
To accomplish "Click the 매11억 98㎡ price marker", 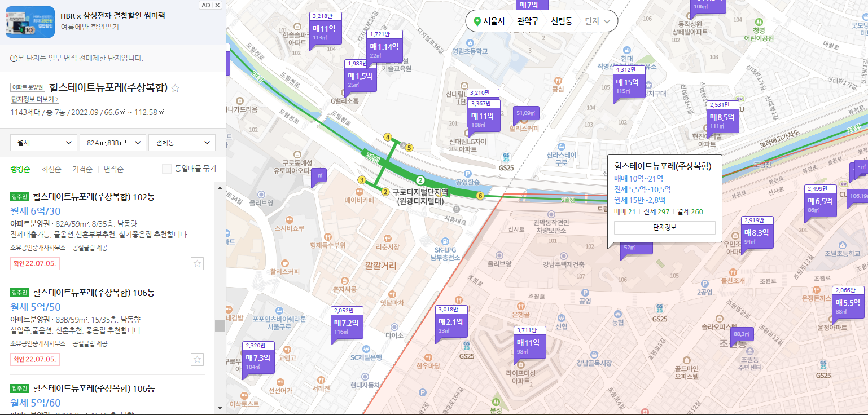I will click(530, 343).
